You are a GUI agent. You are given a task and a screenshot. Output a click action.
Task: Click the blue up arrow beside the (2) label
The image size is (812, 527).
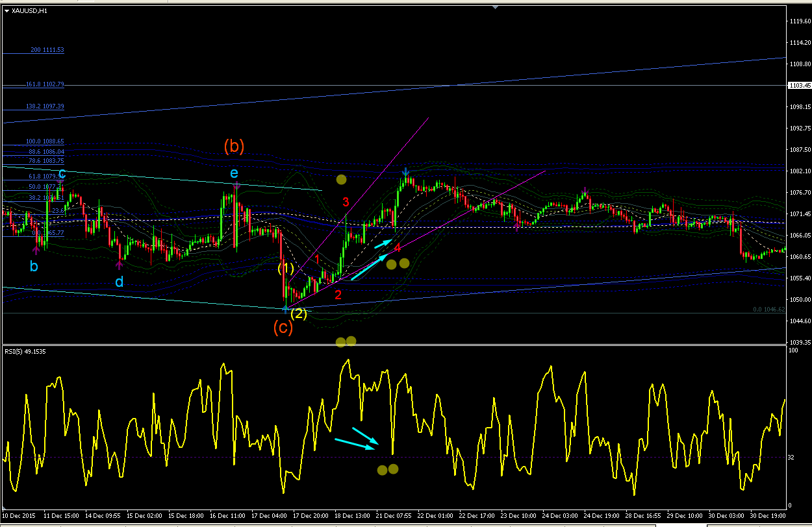[x=285, y=309]
